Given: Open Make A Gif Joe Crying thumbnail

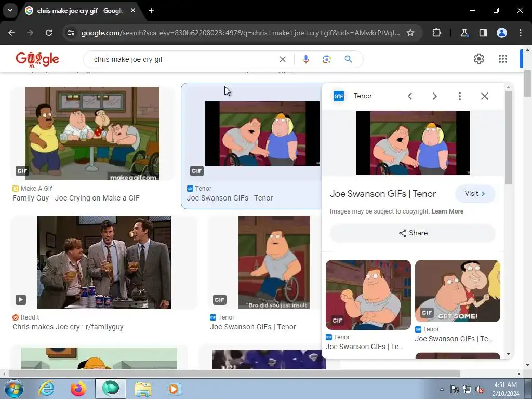Looking at the screenshot, I should click(x=92, y=134).
